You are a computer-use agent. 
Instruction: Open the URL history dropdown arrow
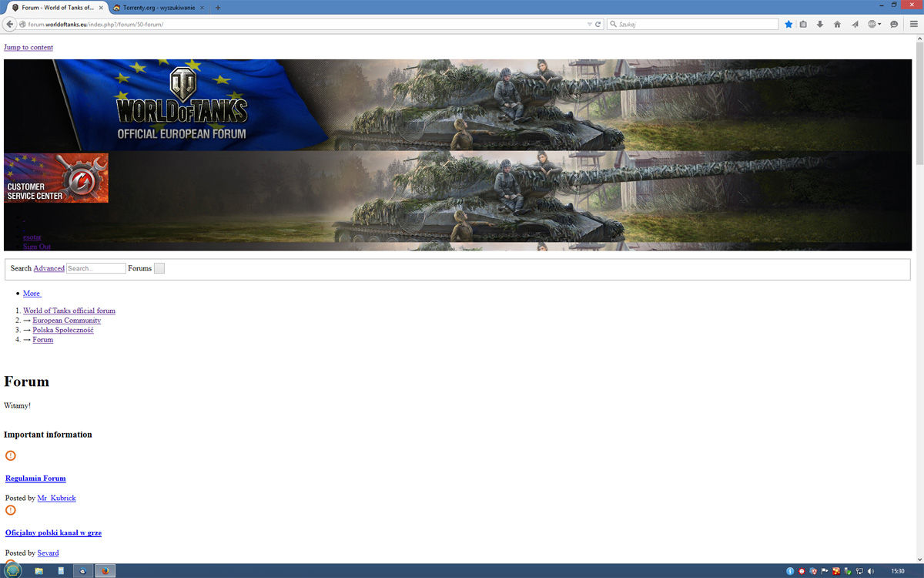click(x=590, y=24)
